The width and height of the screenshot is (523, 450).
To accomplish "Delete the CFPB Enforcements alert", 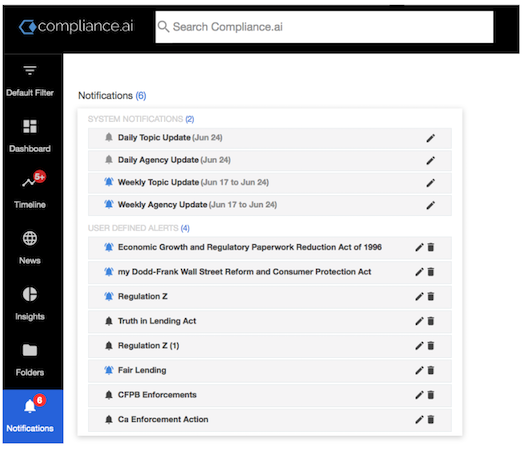I will coord(431,395).
